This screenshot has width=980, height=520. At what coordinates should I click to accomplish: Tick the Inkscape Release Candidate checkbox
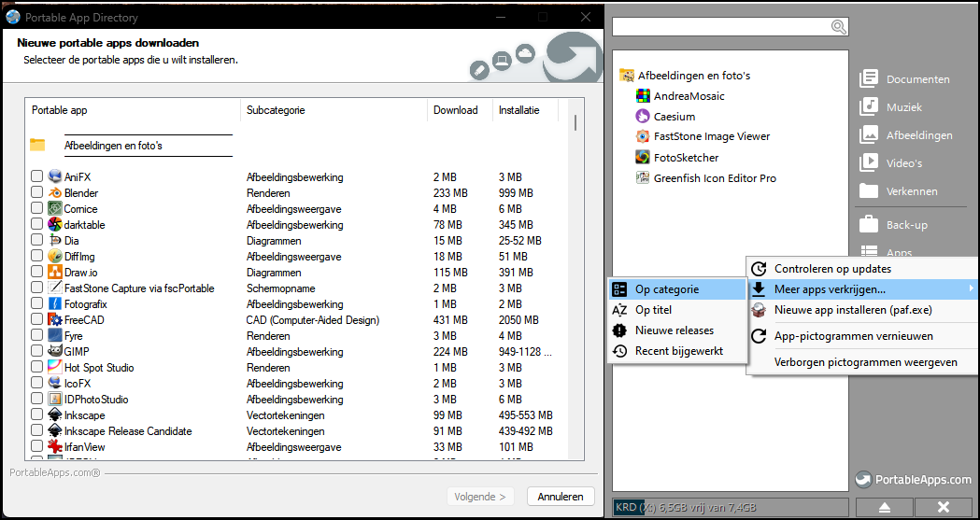point(36,430)
